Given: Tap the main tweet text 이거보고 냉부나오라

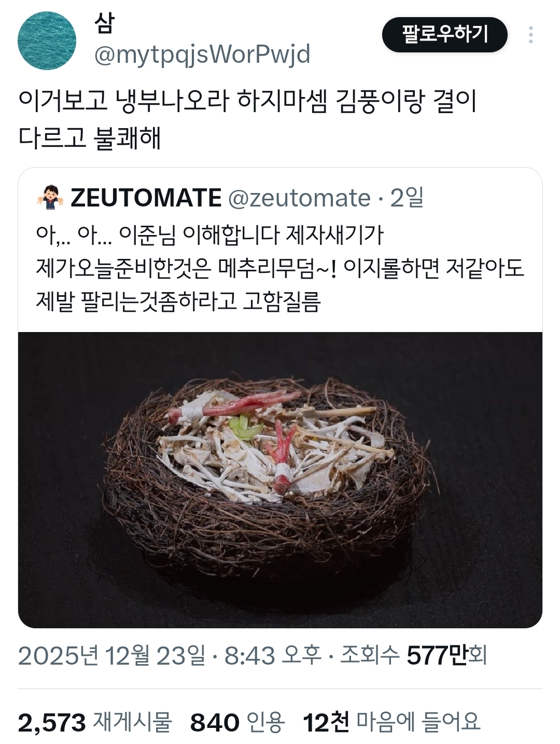Looking at the screenshot, I should coord(247,119).
